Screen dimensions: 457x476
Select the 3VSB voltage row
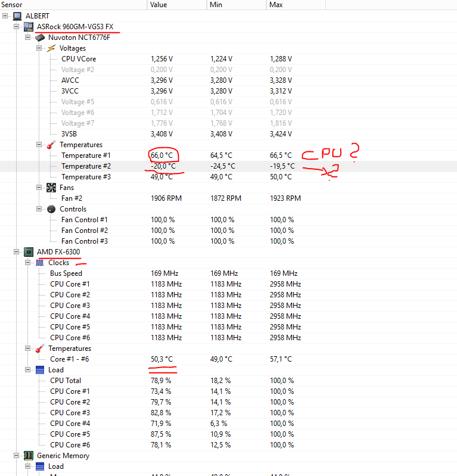[228, 134]
